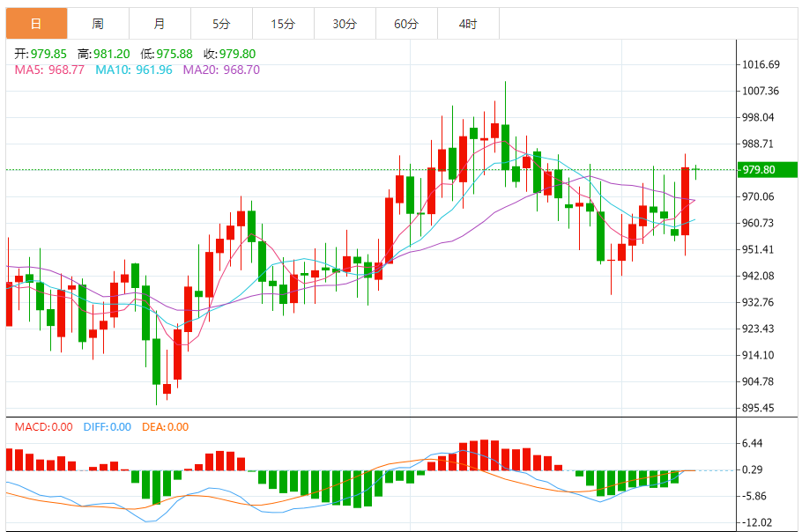Click the MA20: 968.70 indicator label
Image resolution: width=802 pixels, height=532 pixels.
(221, 70)
